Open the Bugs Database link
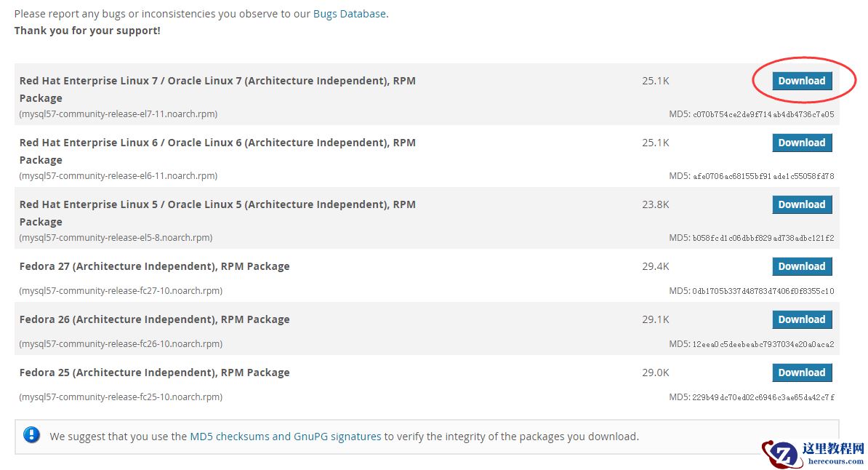 tap(349, 14)
